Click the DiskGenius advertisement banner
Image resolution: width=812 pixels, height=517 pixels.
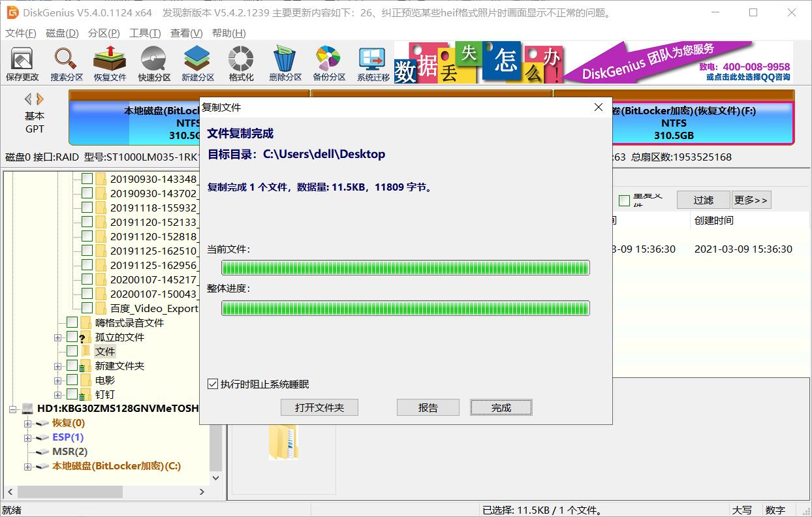pyautogui.click(x=593, y=63)
